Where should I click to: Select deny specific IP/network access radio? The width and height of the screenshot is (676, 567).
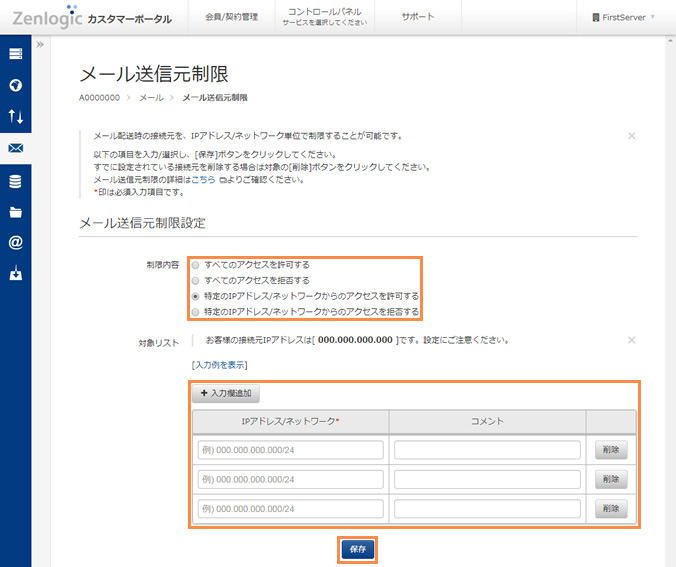(x=195, y=312)
